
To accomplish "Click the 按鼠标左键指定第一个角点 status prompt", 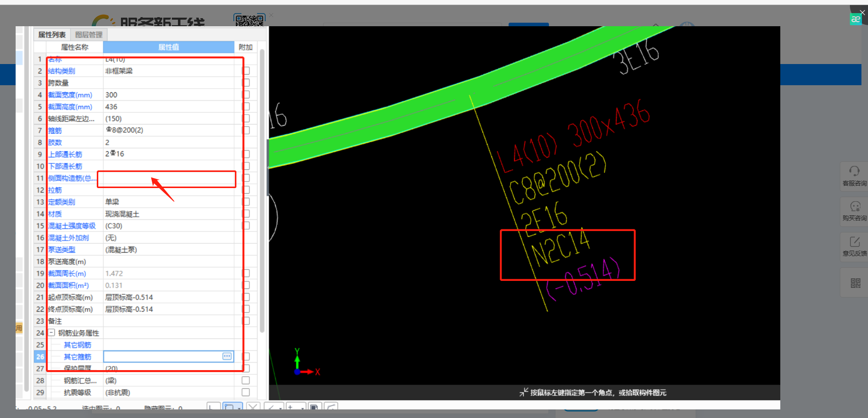I will pyautogui.click(x=598, y=392).
